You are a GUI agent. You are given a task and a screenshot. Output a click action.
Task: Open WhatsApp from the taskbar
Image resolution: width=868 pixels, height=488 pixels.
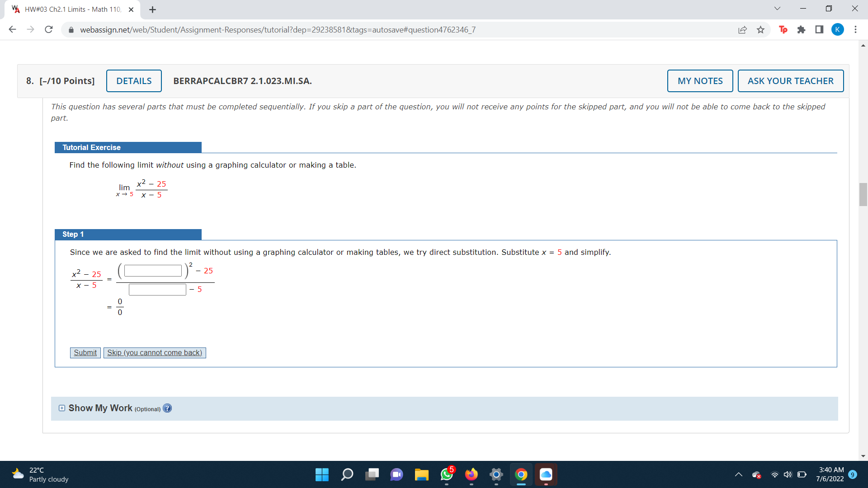click(x=447, y=474)
